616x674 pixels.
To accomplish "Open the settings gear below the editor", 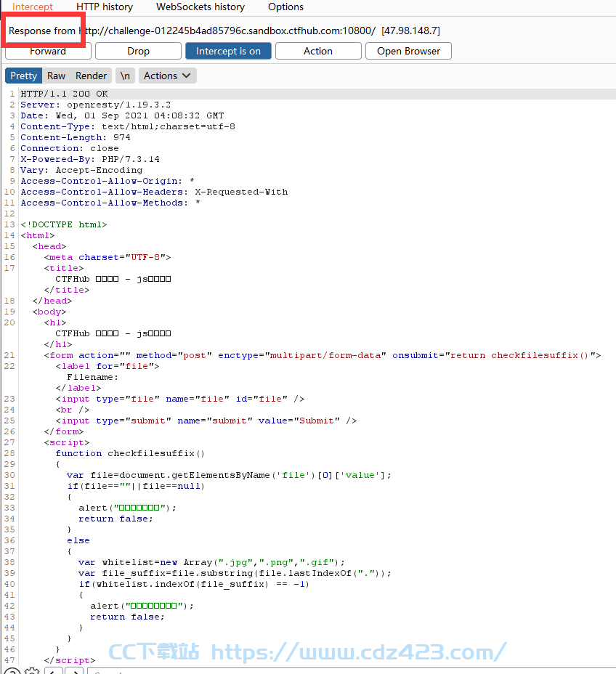I will point(32,670).
